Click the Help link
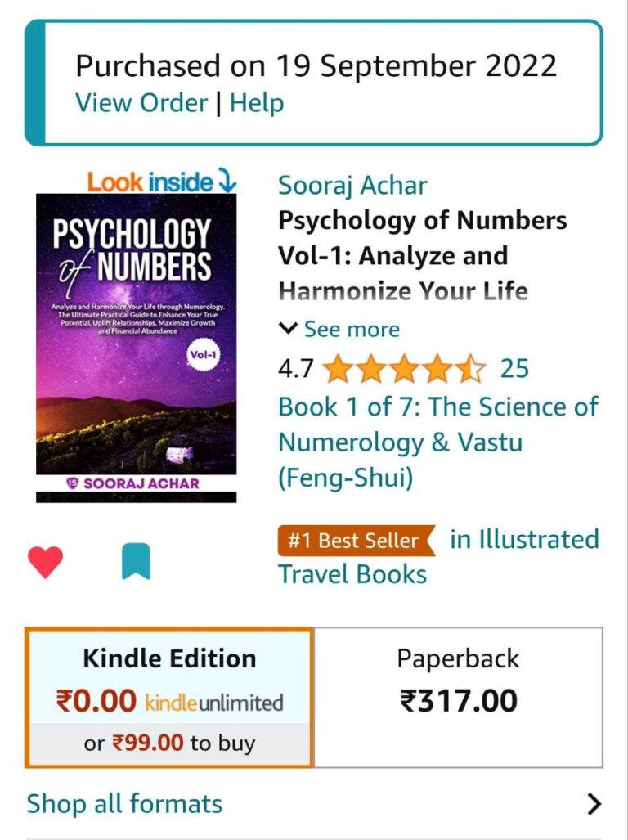This screenshot has height=840, width=628. pos(257,103)
